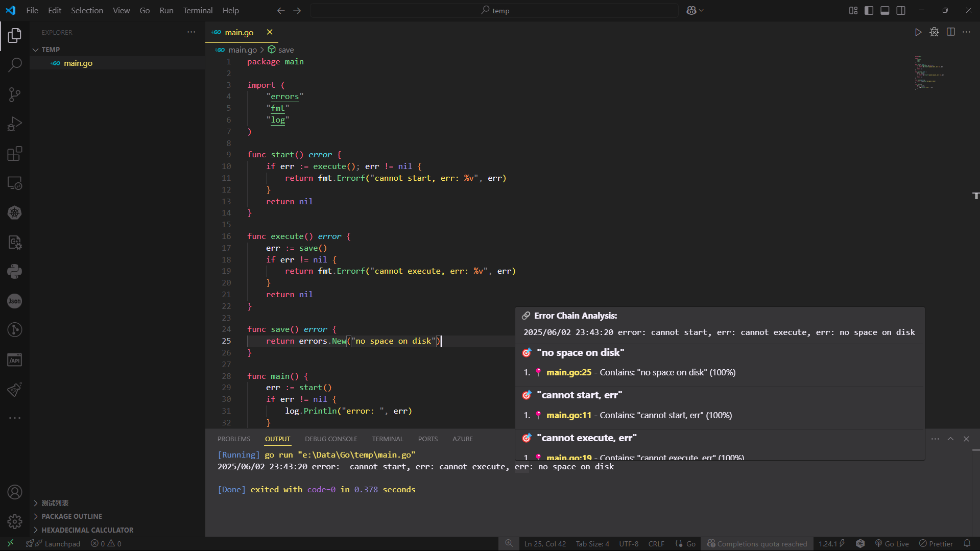Switch to the PORTS tab

pos(428,439)
